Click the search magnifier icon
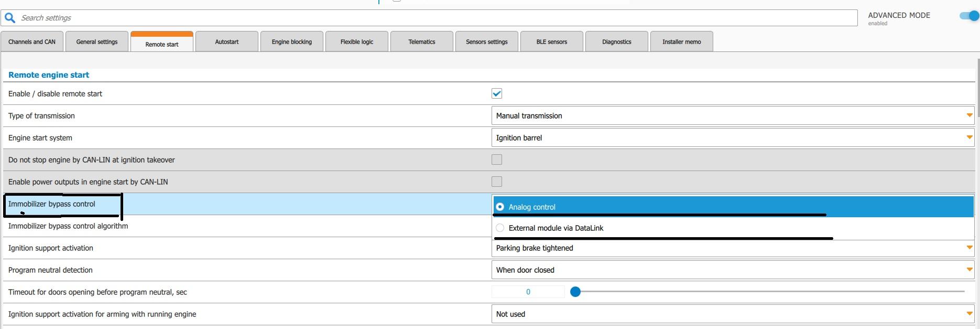Image resolution: width=980 pixels, height=329 pixels. (10, 18)
